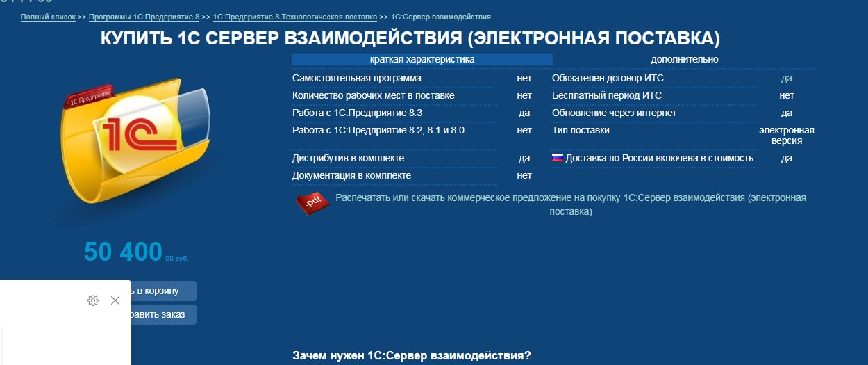868x365 pixels.
Task: Click 'Тип поставки' label
Action: point(581,130)
